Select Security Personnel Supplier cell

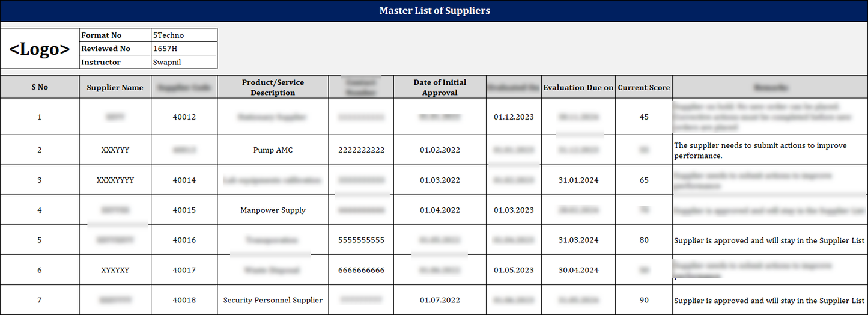(x=273, y=301)
